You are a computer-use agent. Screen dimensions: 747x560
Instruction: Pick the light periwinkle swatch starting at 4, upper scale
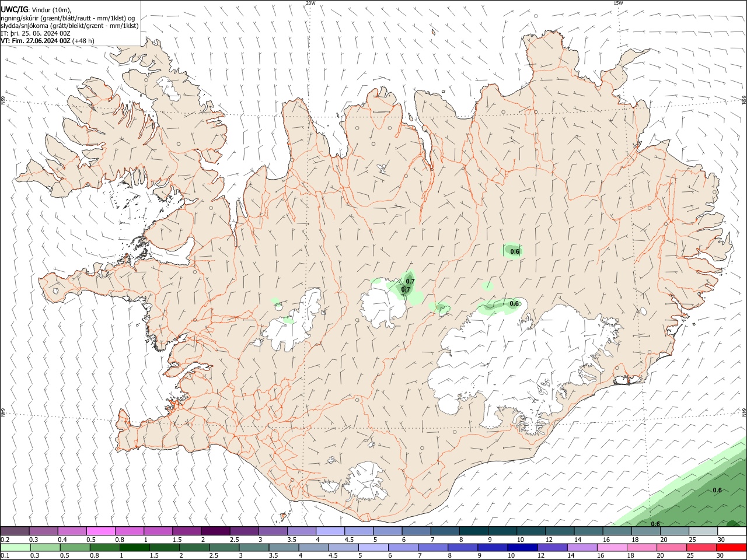click(330, 531)
